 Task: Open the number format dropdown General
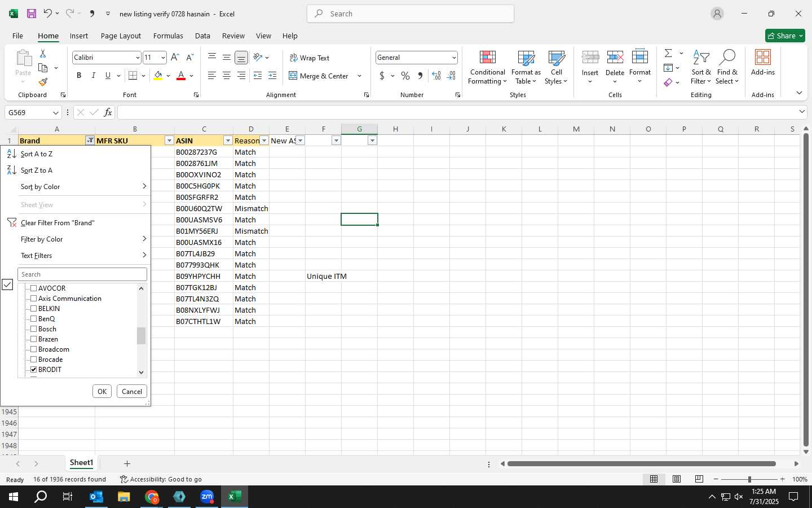(453, 58)
